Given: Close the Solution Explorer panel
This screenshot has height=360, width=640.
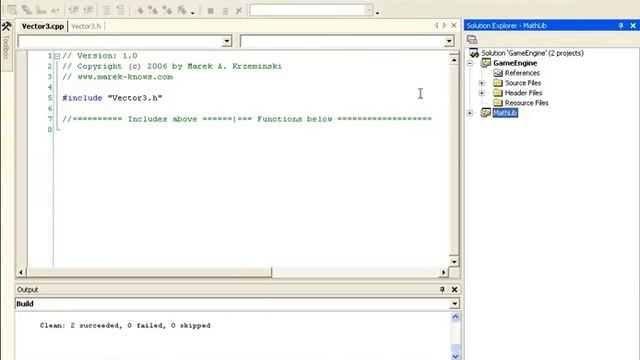Looking at the screenshot, I should [x=633, y=25].
